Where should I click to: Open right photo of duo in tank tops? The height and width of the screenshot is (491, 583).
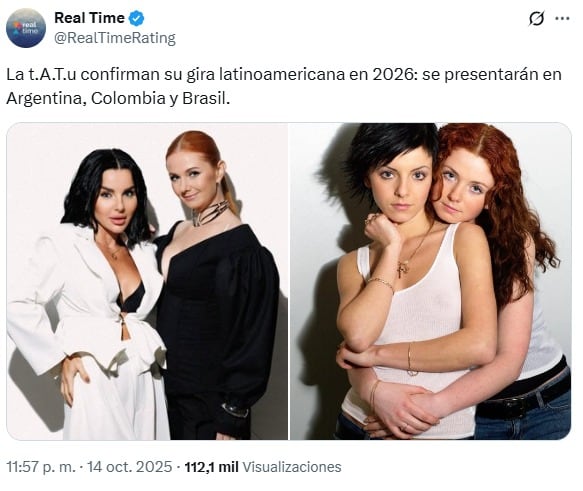[x=431, y=281]
